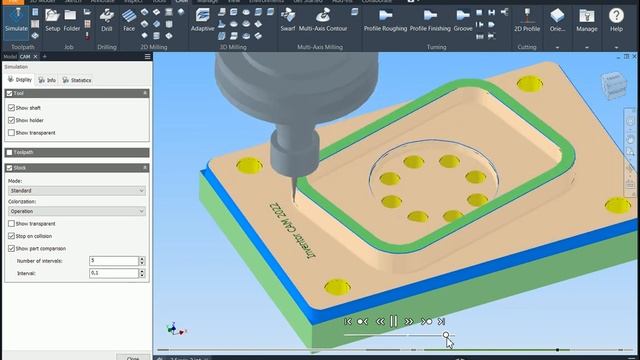Viewport: 640px width, 360px height.
Task: Pause the simulation playback
Action: coord(394,322)
